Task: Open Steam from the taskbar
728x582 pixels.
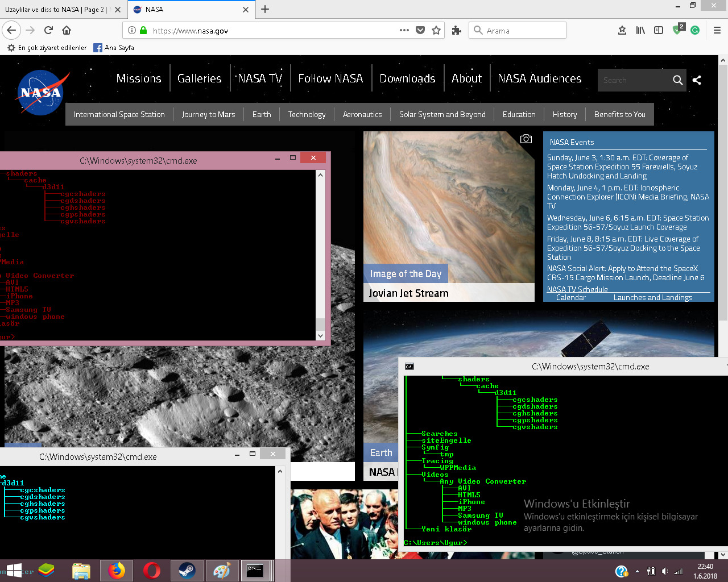Action: (x=187, y=571)
